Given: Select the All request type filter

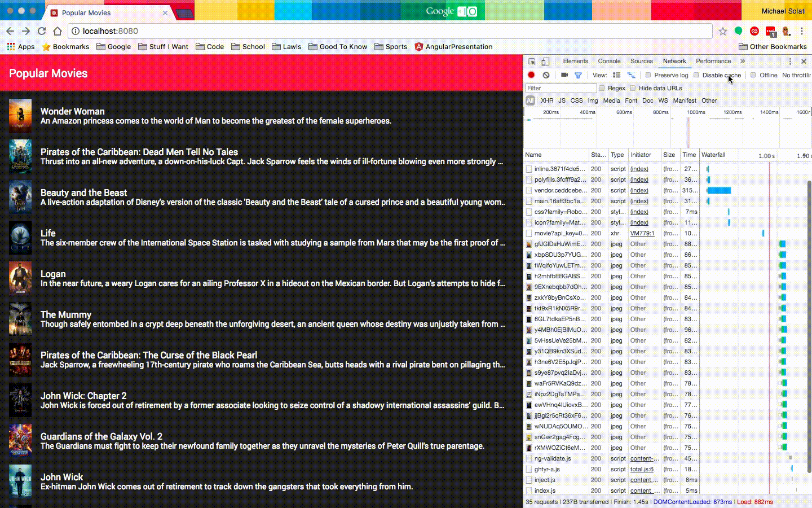Looking at the screenshot, I should click(530, 100).
